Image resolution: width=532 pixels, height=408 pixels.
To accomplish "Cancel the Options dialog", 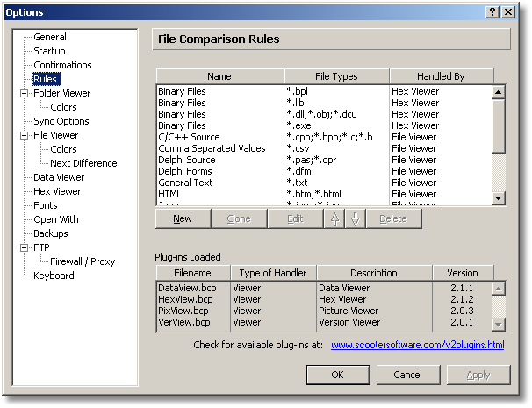I will coord(408,375).
